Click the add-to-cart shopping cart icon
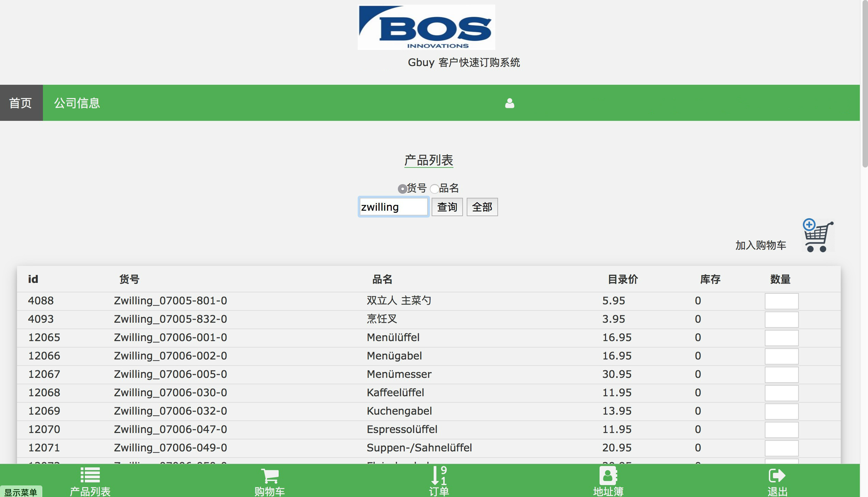 pyautogui.click(x=818, y=236)
